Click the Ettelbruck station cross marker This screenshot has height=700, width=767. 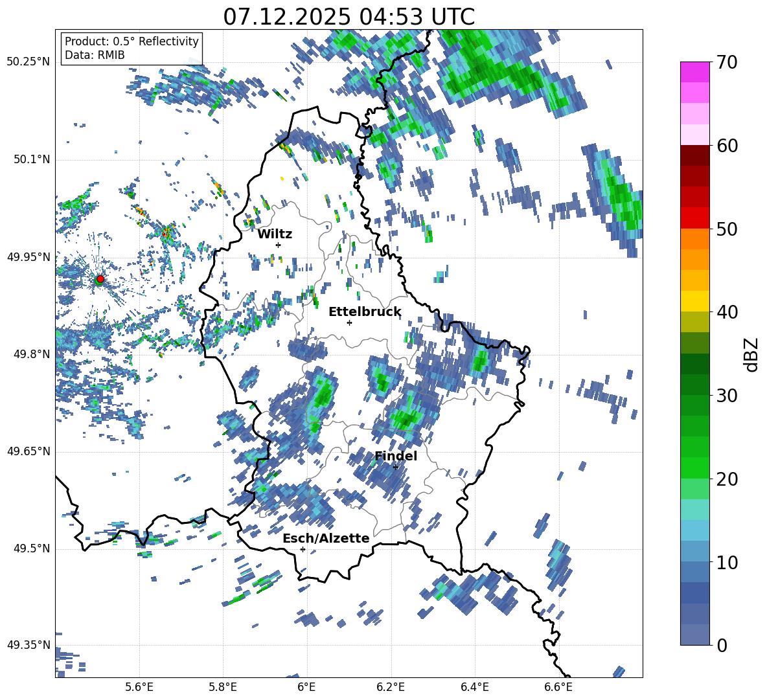(349, 322)
